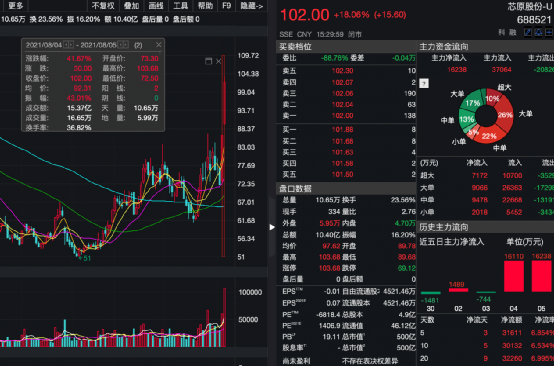The height and width of the screenshot is (366, 554).
Task: Click the 20-day net inflow value 32260
Action: pos(512,358)
